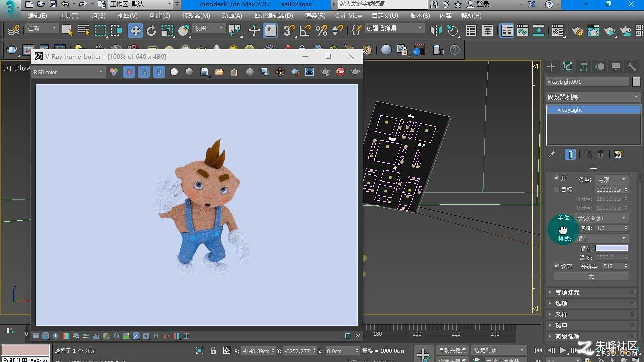Click the light 颜色 color swatch

pyautogui.click(x=612, y=248)
